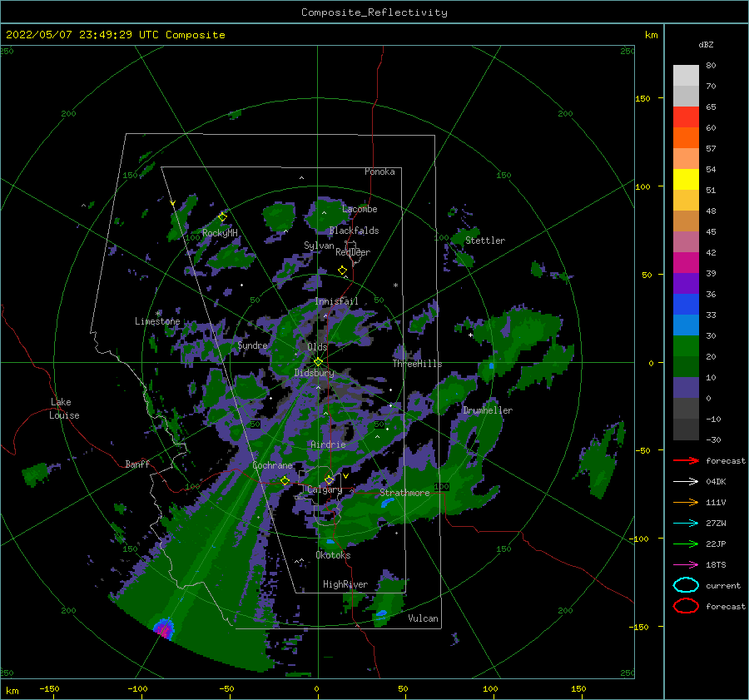Click the Cochrane city label

272,465
